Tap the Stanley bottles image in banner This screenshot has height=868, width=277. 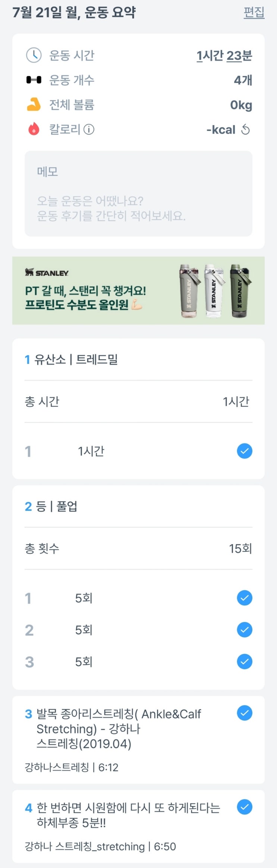pos(215,290)
